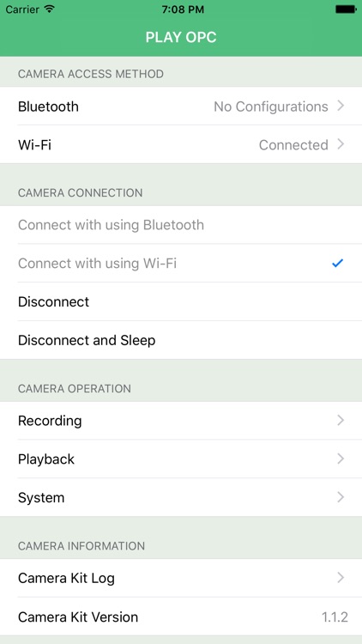Open Bluetooth access method settings
The height and width of the screenshot is (644, 362).
[181, 106]
